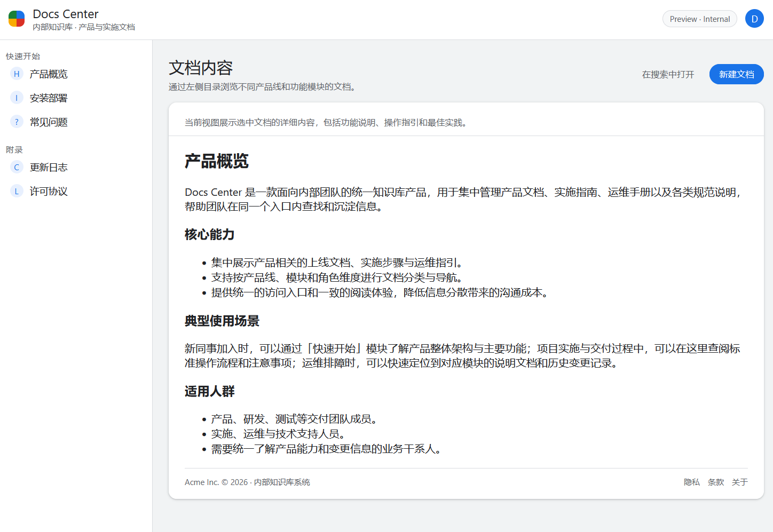Click bullet 提供统一的访问入口
Image resolution: width=773 pixels, height=532 pixels.
pos(380,292)
